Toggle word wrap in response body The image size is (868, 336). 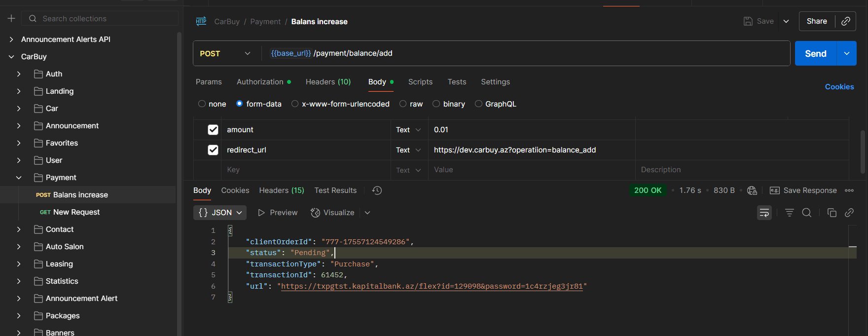[764, 213]
